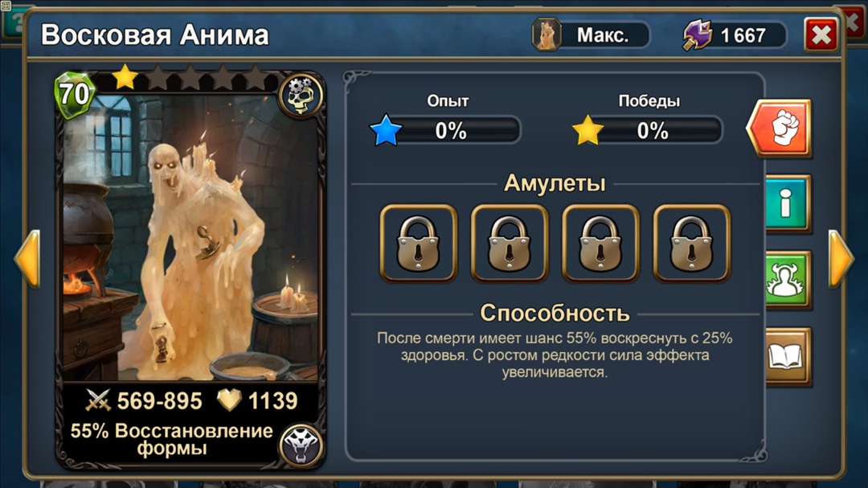Screen dimensions: 868x488
Task: Select the third locked amulet slot
Action: [x=600, y=243]
